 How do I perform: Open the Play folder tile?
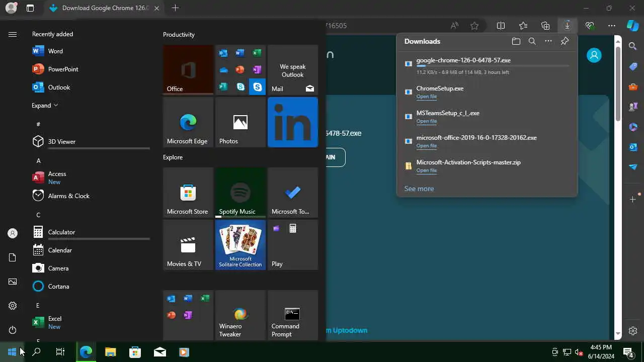tap(293, 245)
